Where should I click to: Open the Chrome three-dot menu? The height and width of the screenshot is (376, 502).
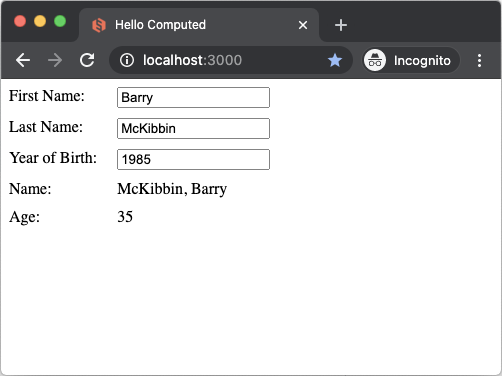479,60
